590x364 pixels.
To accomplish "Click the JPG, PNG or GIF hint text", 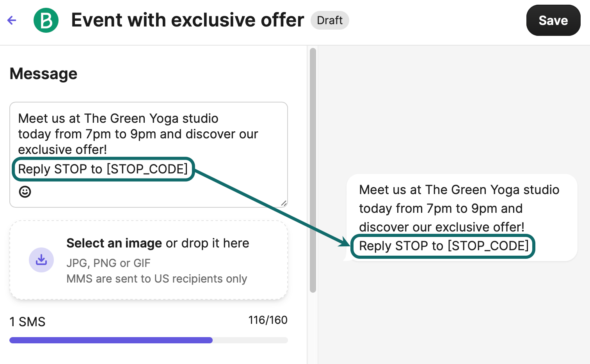I will coord(108,263).
